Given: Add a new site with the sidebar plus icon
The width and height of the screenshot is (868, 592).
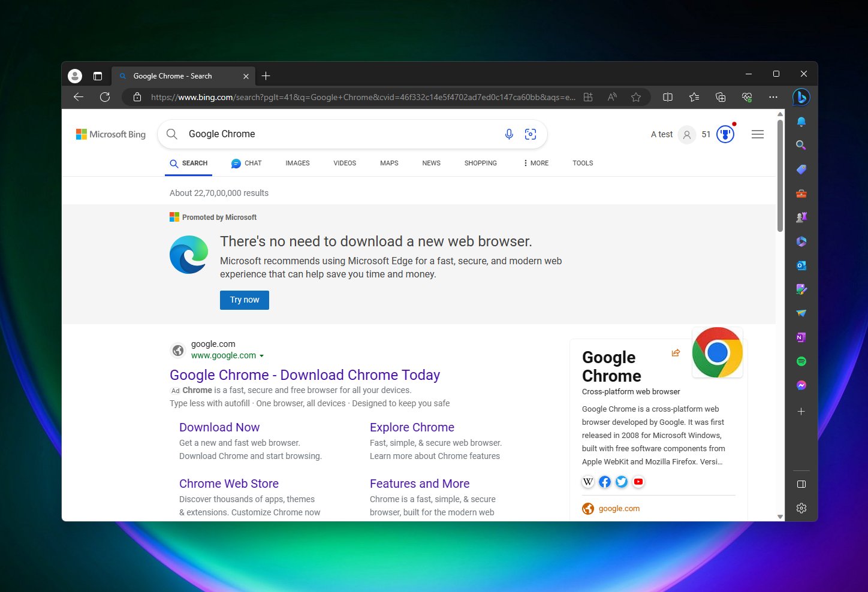Looking at the screenshot, I should click(801, 411).
